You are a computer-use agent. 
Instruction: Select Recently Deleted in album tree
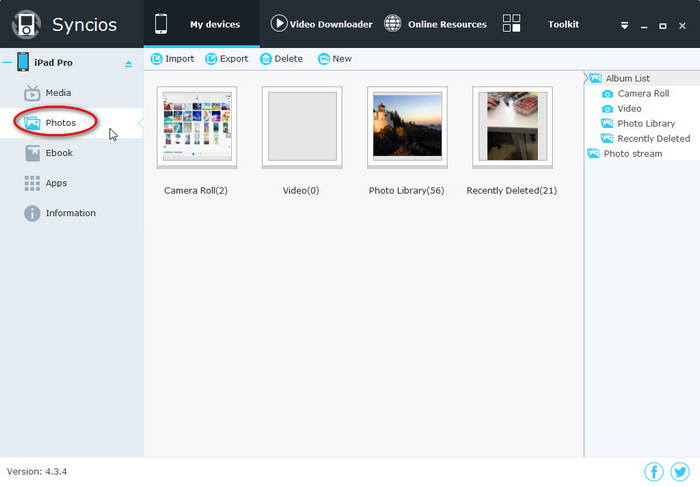point(654,139)
